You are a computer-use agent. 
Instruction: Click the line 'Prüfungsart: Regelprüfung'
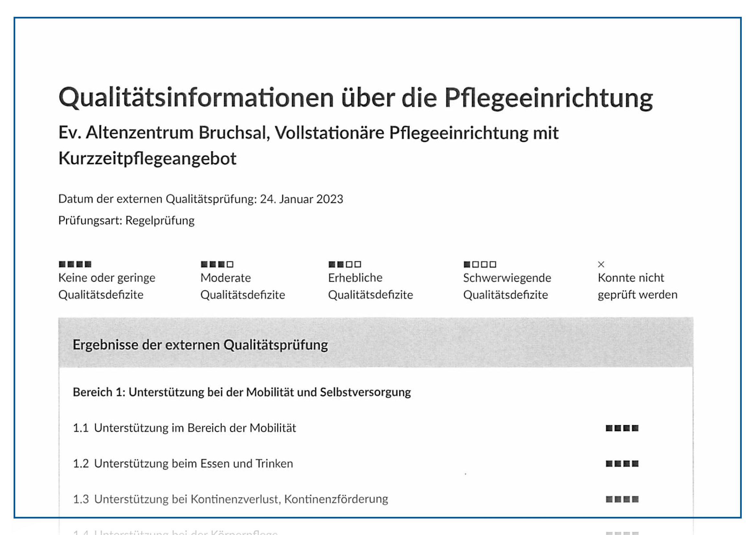[127, 221]
